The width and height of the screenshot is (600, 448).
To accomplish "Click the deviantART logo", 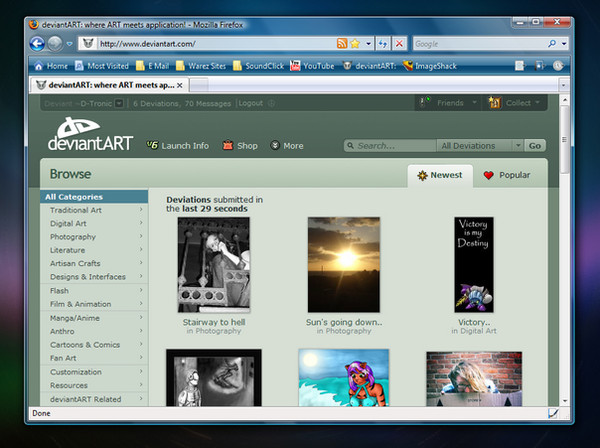I will [90, 134].
